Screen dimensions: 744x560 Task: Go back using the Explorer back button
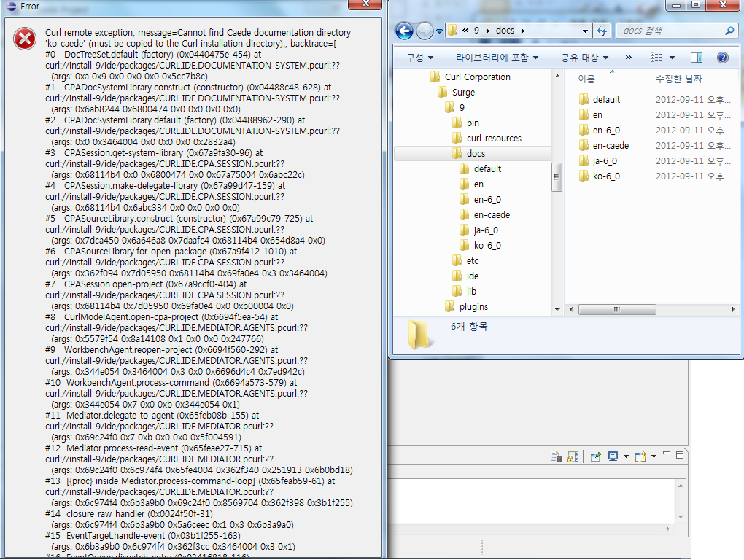tap(405, 31)
